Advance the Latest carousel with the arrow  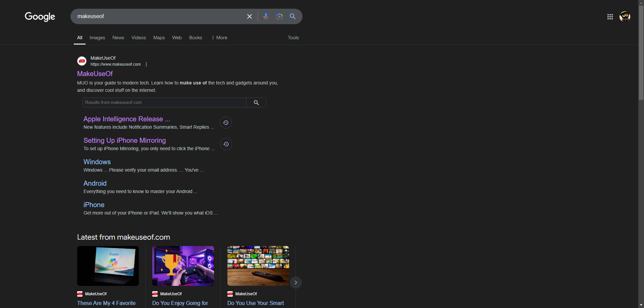coord(296,283)
